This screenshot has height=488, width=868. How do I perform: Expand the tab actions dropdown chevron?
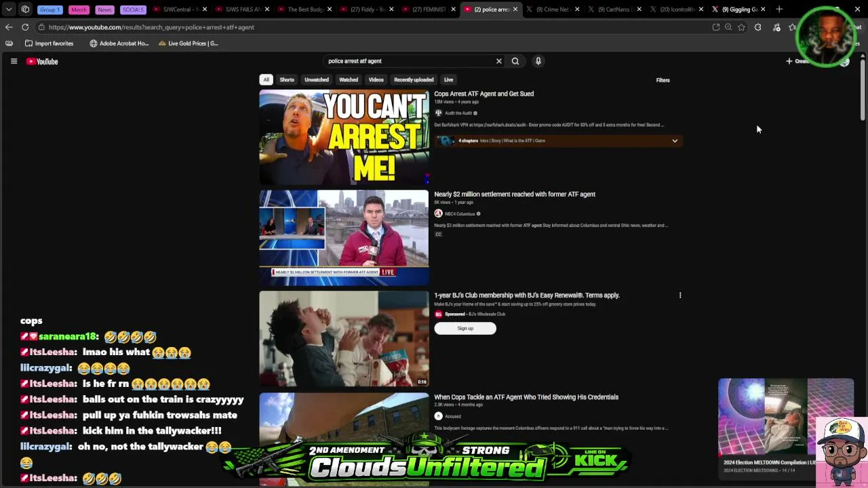pyautogui.click(x=9, y=9)
